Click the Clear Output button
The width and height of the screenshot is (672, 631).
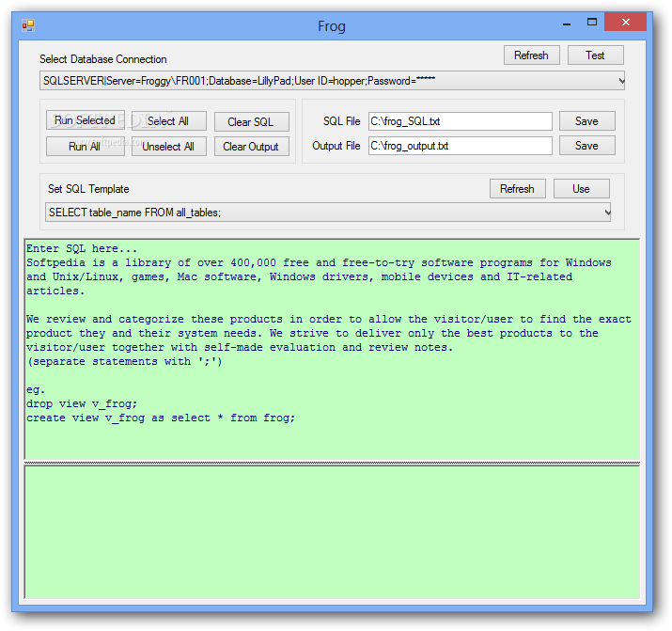click(252, 146)
